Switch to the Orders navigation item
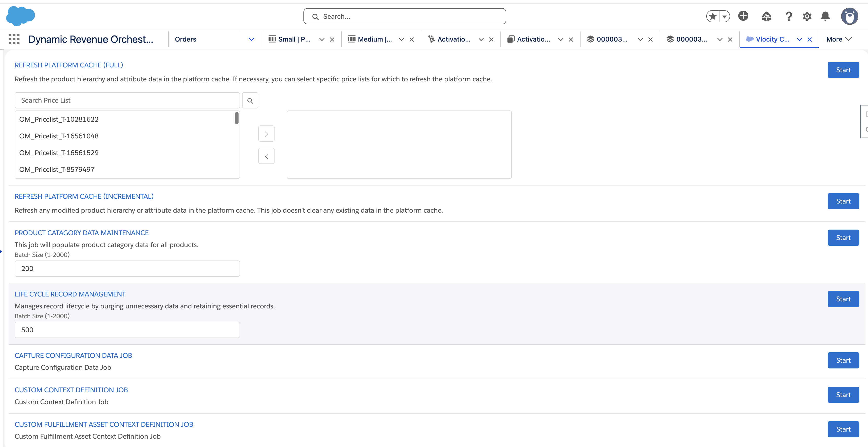 click(185, 39)
